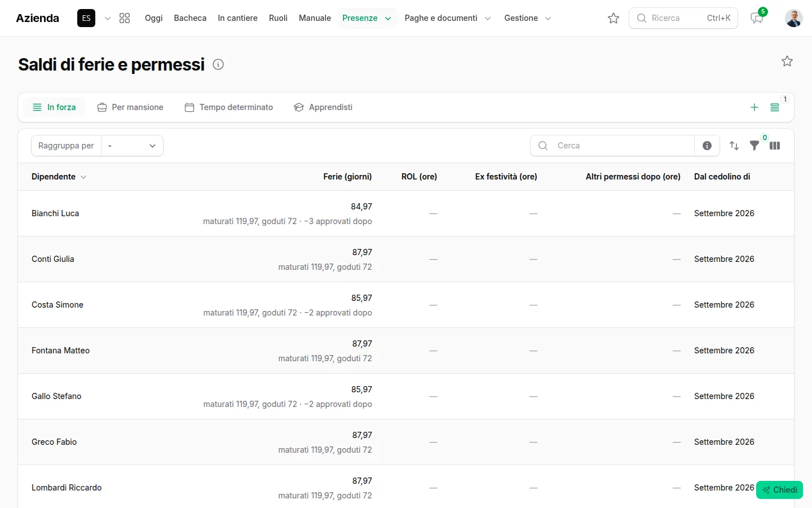The image size is (812, 508).
Task: Open employee Greco Fabio
Action: click(54, 442)
